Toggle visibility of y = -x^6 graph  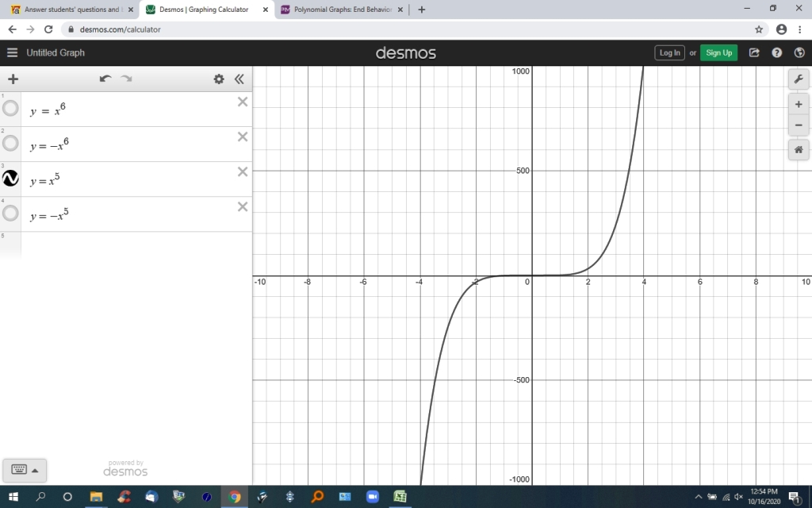(10, 143)
